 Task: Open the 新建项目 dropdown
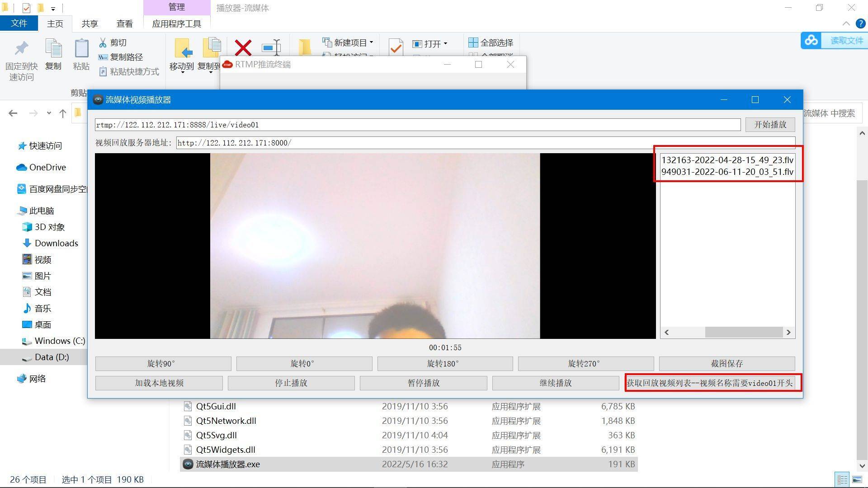[x=348, y=42]
